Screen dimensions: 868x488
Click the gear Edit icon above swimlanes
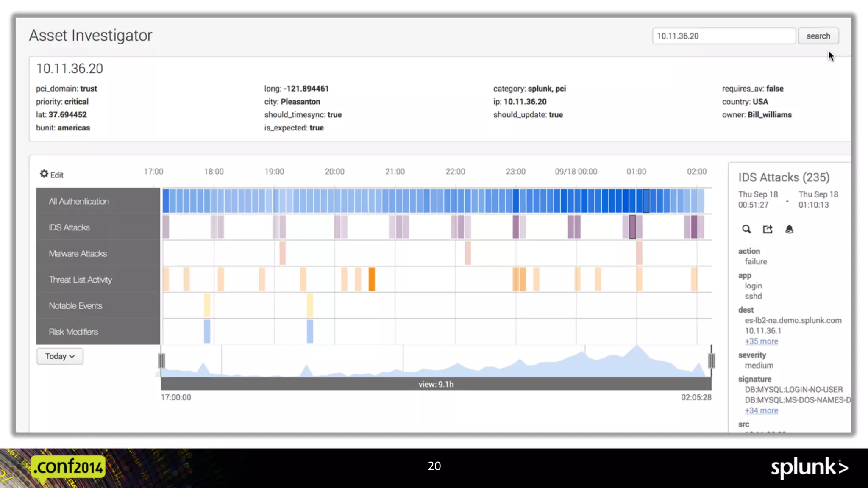coord(44,174)
